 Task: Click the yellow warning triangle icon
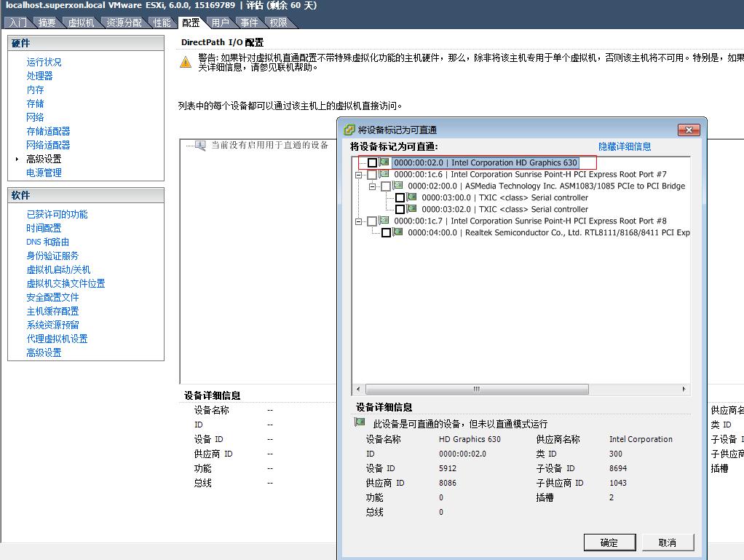click(x=186, y=62)
